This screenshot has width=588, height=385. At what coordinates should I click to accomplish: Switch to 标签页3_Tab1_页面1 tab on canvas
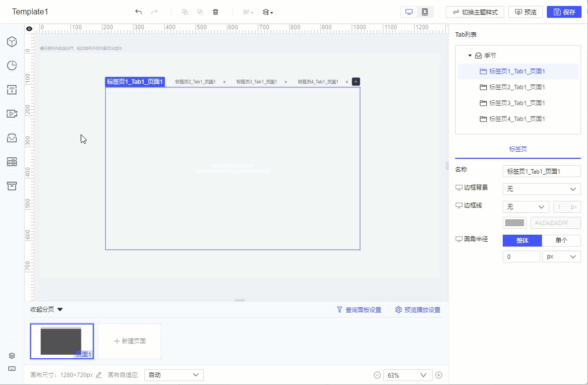coord(256,82)
